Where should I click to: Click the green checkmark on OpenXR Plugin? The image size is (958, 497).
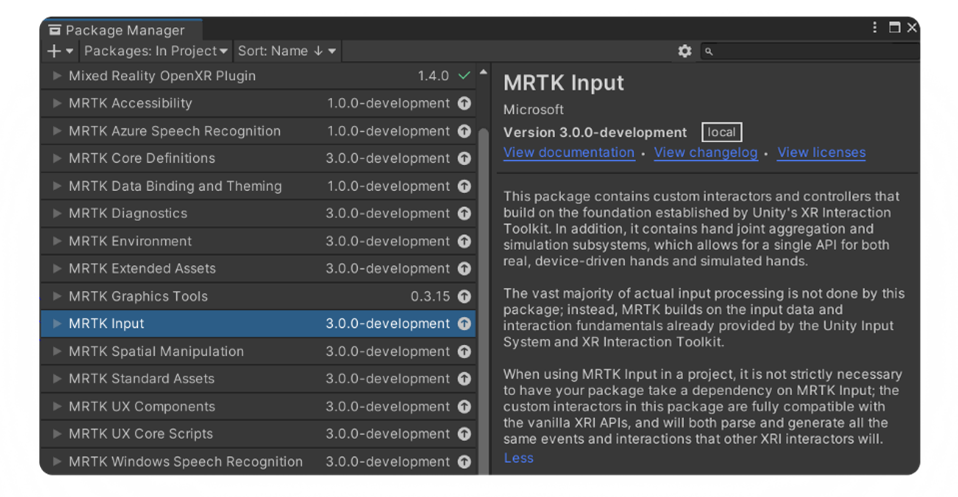(x=464, y=76)
